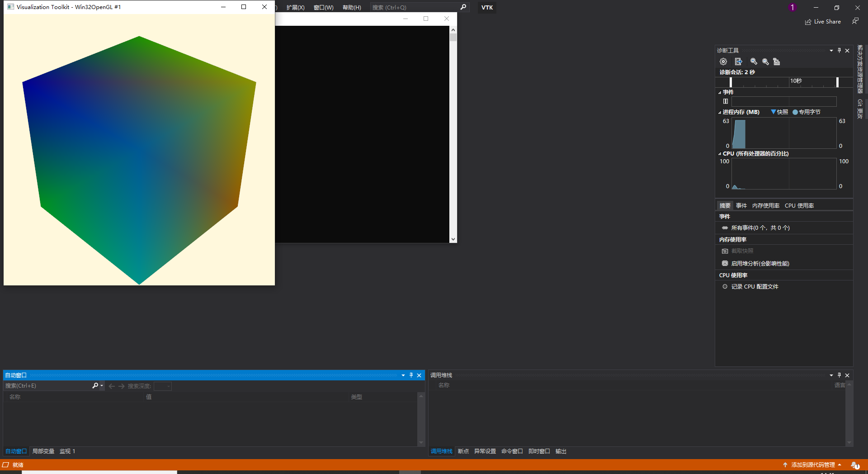Screen dimensions: 868x474
Task: Open the 帮助(H) menu
Action: click(x=352, y=7)
